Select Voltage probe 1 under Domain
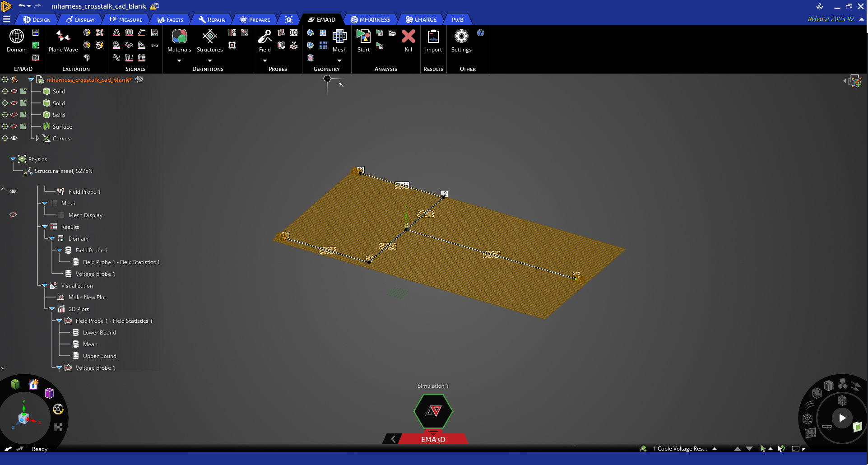The image size is (868, 465). 96,274
